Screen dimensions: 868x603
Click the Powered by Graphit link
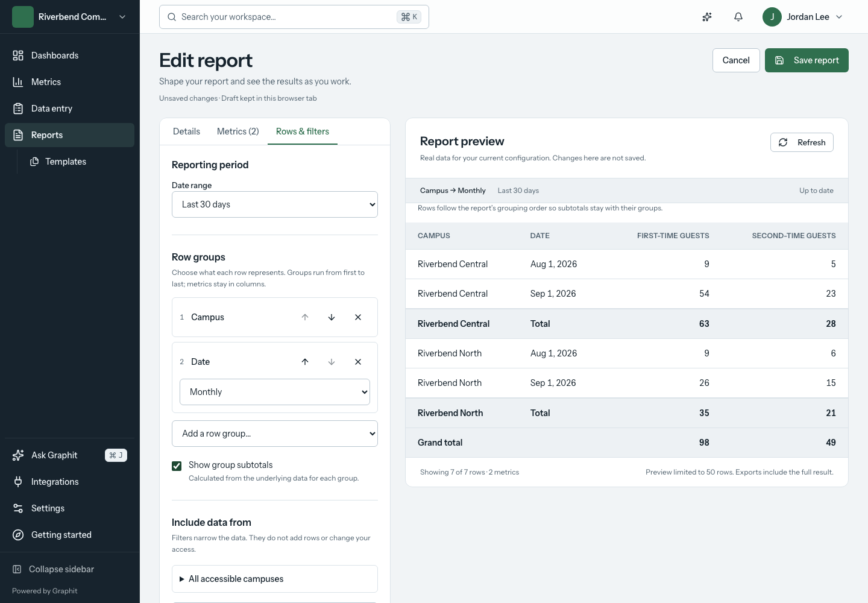tap(45, 591)
